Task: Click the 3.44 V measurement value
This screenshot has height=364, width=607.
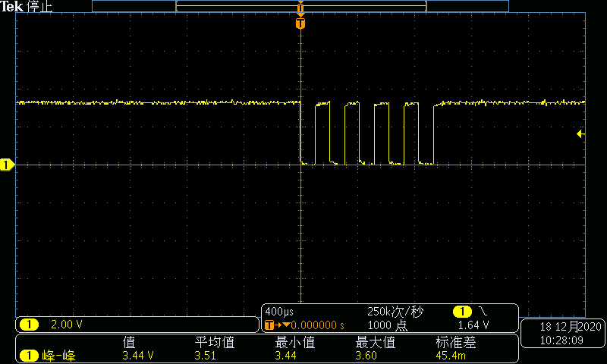Action: coord(138,356)
